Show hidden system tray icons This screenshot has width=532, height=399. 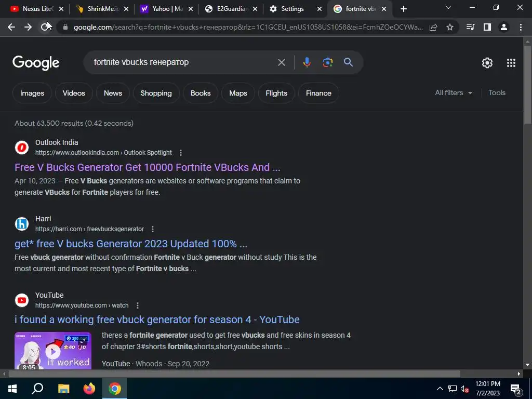click(x=440, y=389)
